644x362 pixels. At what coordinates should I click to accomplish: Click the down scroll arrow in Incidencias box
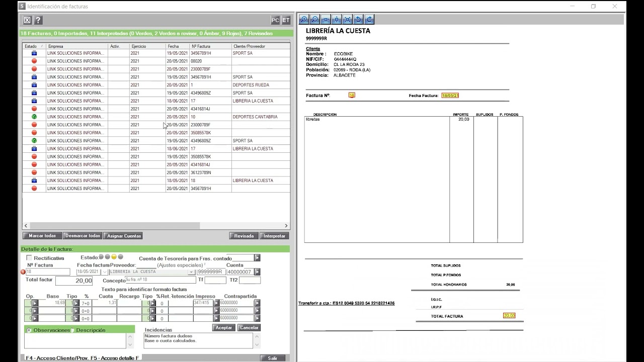pyautogui.click(x=257, y=345)
